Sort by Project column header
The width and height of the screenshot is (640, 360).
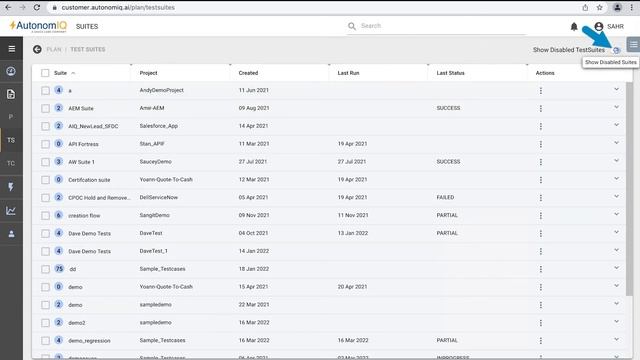(148, 73)
